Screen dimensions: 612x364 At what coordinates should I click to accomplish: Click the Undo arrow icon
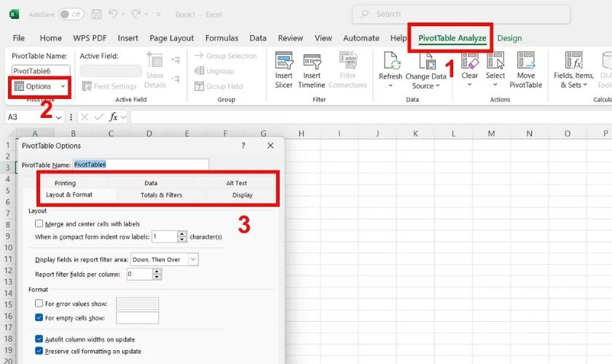[x=113, y=14]
